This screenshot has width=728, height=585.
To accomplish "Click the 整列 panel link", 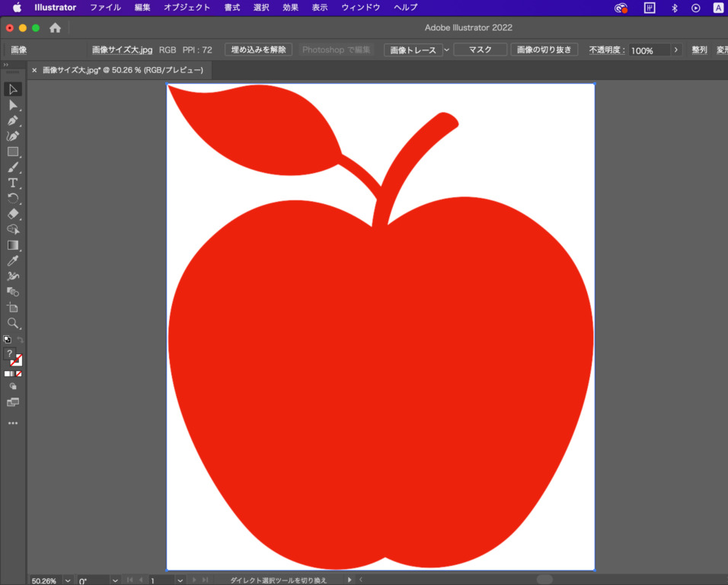I will click(x=699, y=50).
